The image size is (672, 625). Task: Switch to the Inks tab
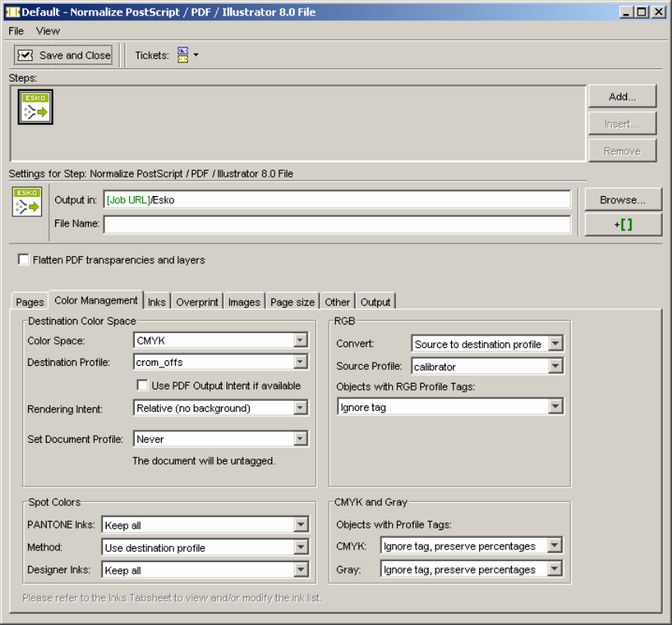156,301
